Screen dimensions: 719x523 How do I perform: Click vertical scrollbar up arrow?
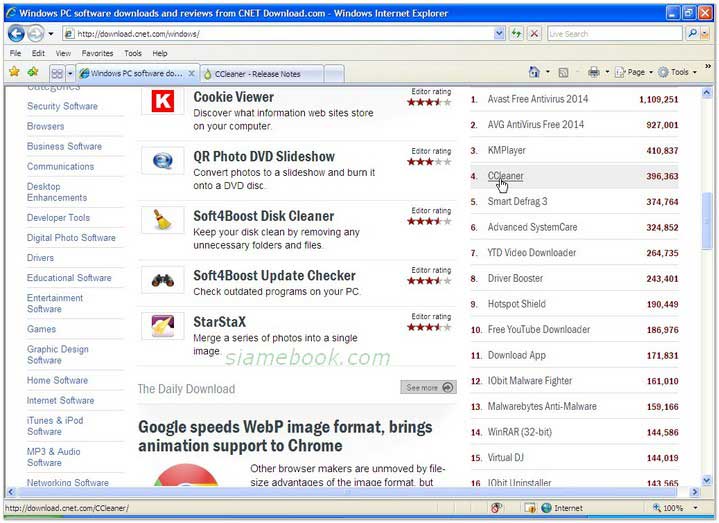tap(707, 93)
